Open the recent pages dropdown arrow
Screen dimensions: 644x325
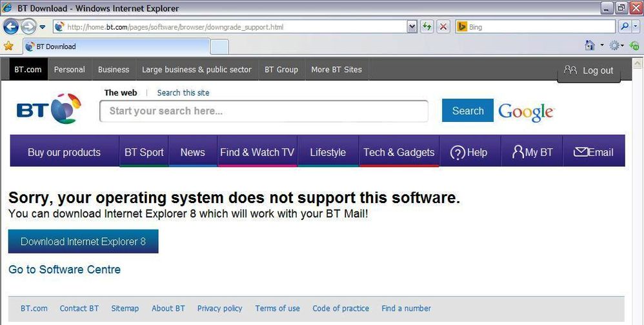tap(43, 28)
